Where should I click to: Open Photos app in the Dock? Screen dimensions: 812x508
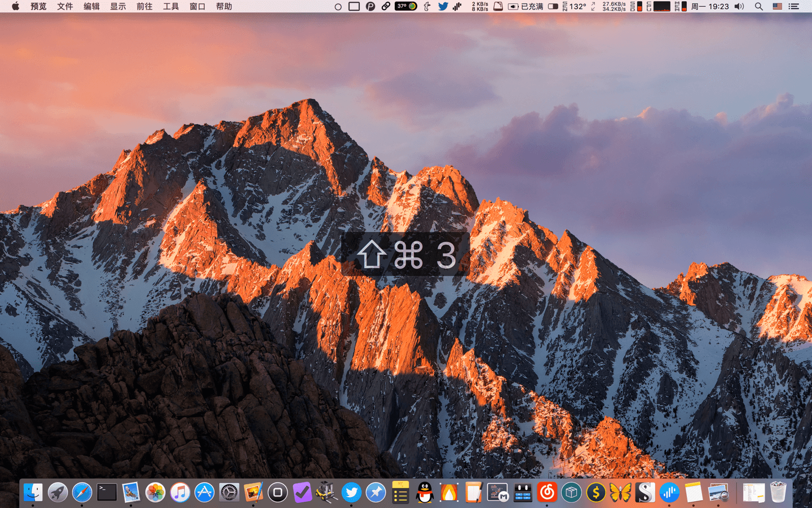156,492
